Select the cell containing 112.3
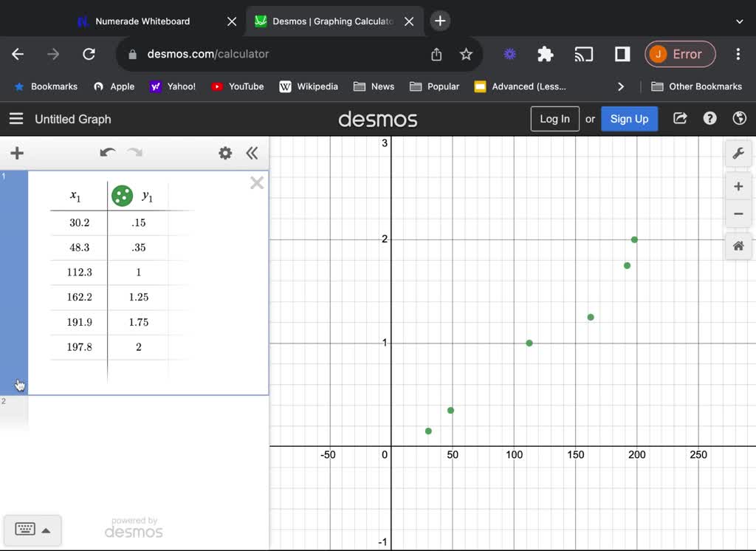Viewport: 756px width, 551px height. tap(79, 272)
